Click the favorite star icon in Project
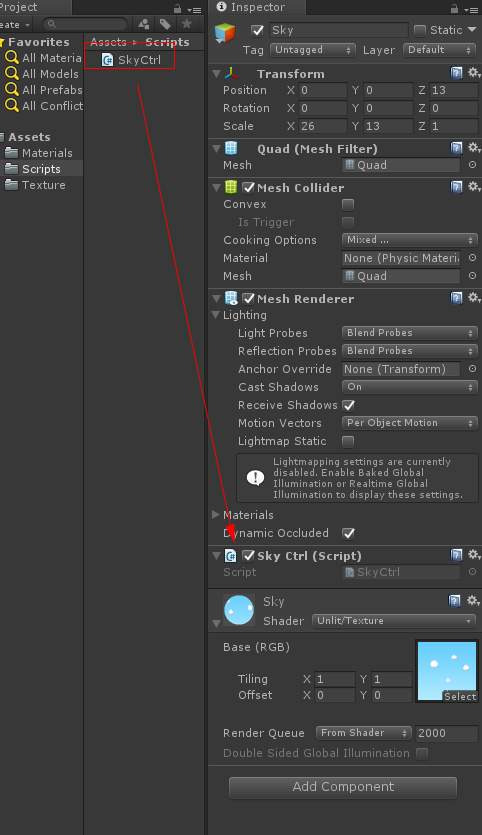The height and width of the screenshot is (835, 482). coord(186,24)
